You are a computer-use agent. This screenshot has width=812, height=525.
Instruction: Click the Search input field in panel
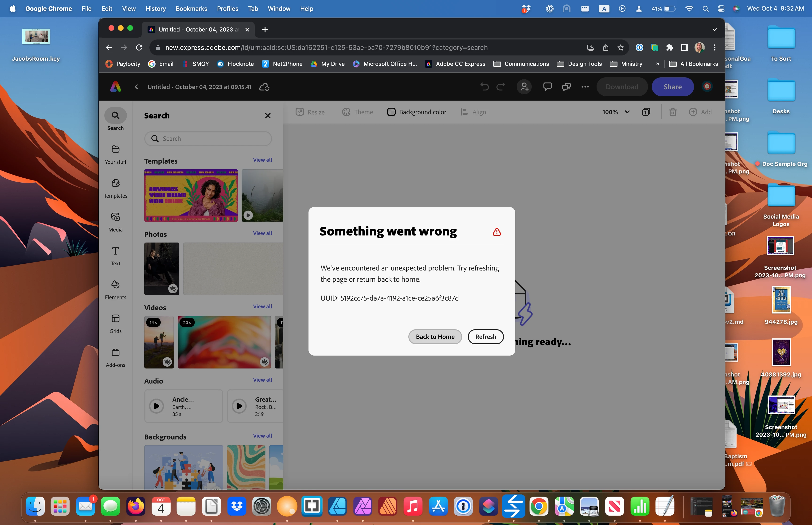pos(208,139)
